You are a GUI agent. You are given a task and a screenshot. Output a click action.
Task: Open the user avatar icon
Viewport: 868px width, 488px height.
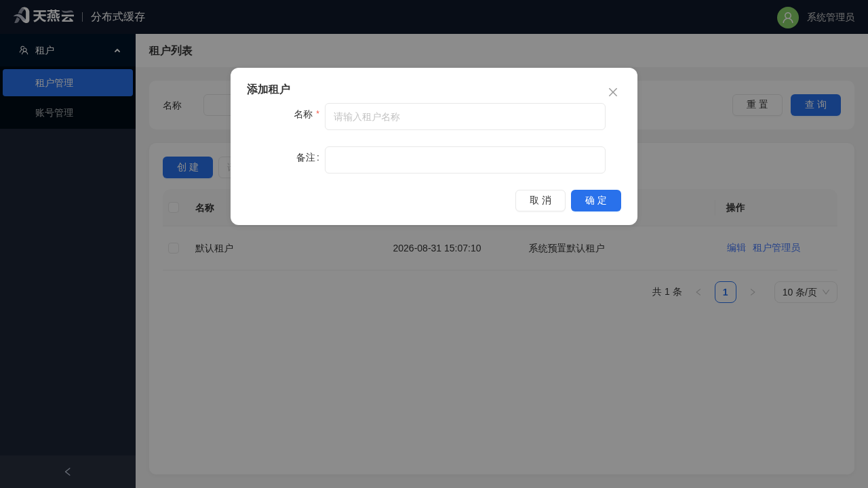[788, 18]
